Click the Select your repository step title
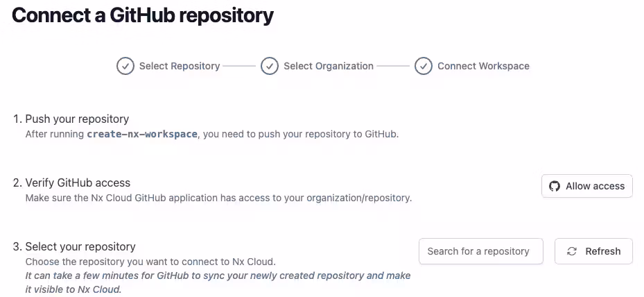Viewport: 644px width, 297px height. point(80,246)
